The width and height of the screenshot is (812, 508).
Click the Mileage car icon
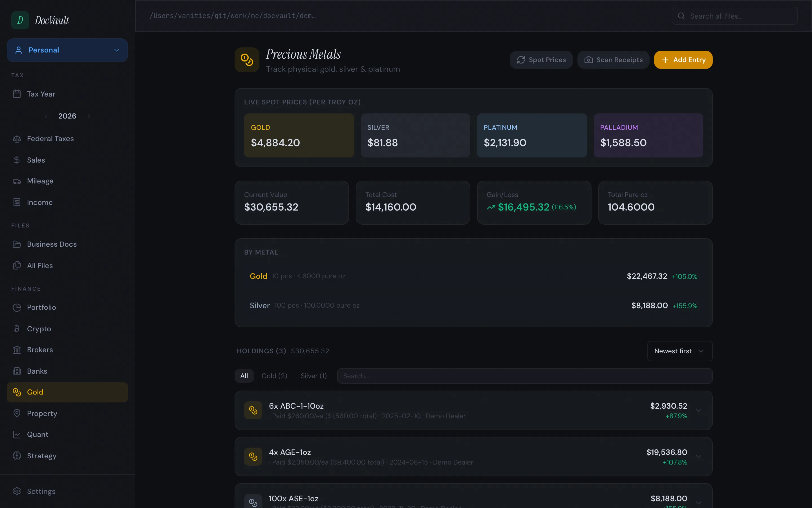point(17,181)
